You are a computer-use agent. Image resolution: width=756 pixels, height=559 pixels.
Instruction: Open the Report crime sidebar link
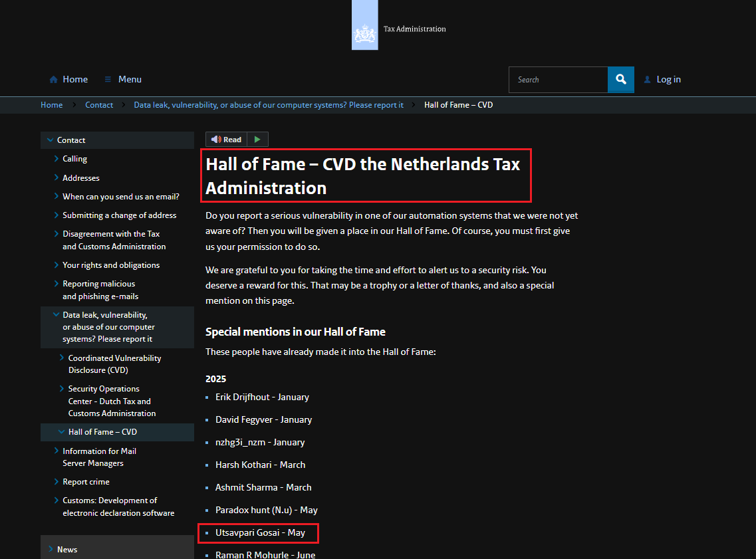click(86, 482)
